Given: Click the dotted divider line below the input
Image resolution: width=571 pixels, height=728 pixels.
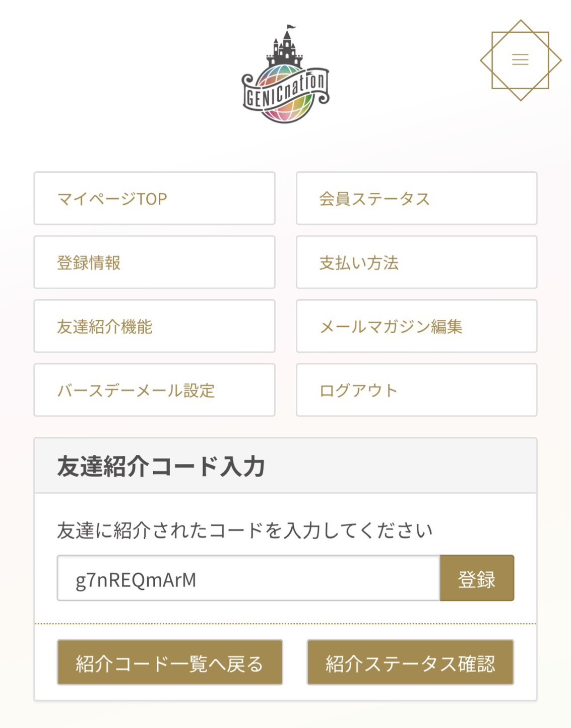Looking at the screenshot, I should (x=285, y=624).
